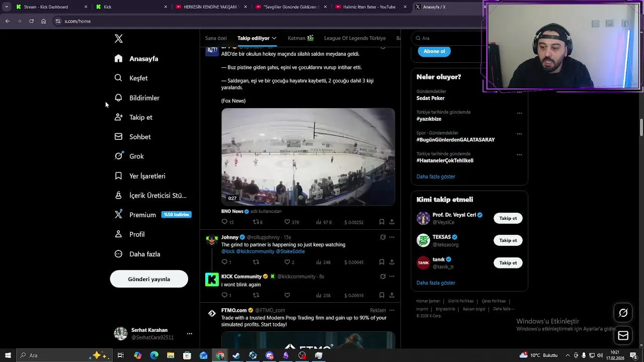Screen dimensions: 644x362
Task: Open the X logo home icon
Action: click(118, 39)
